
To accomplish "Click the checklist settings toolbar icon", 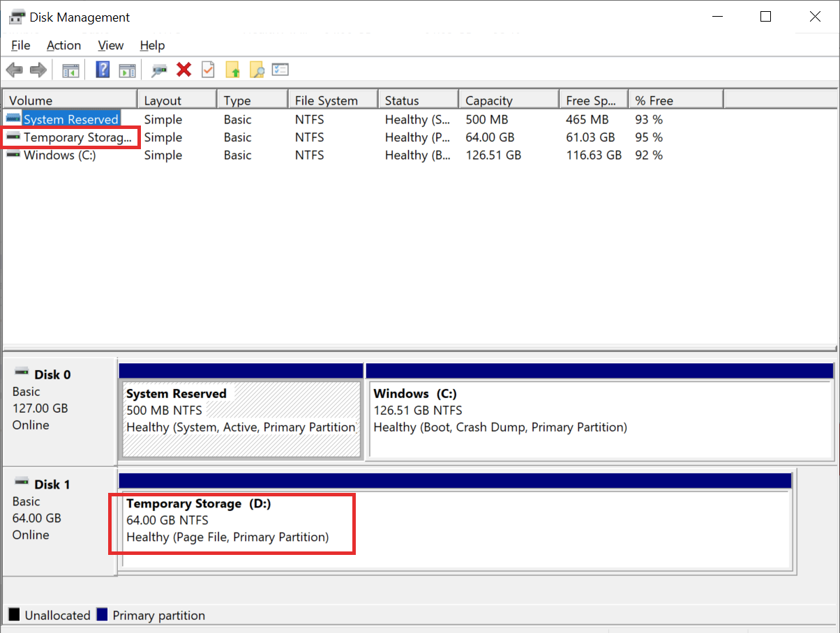I will (280, 70).
